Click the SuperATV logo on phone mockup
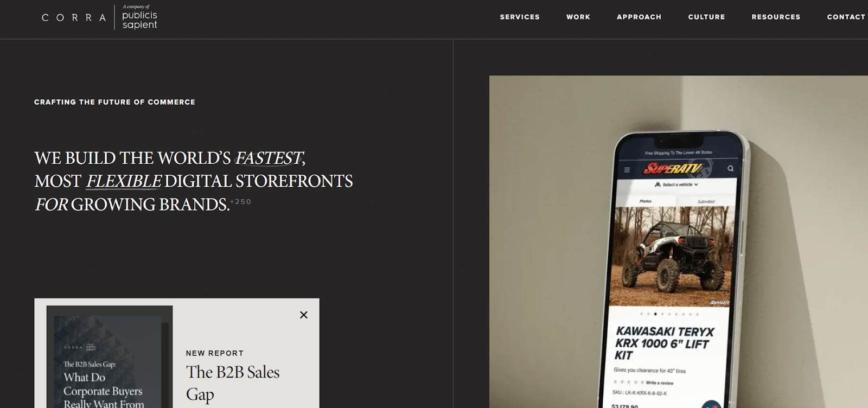This screenshot has height=408, width=868. [673, 169]
